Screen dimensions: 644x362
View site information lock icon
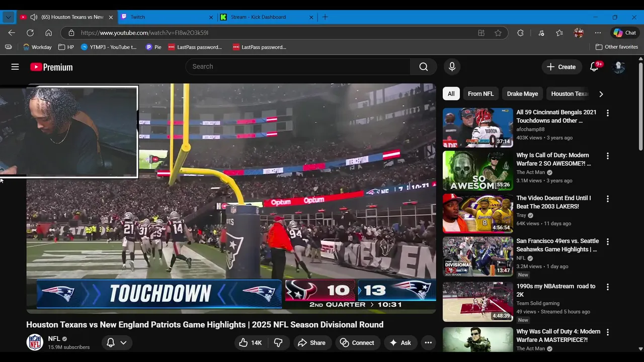tap(71, 33)
